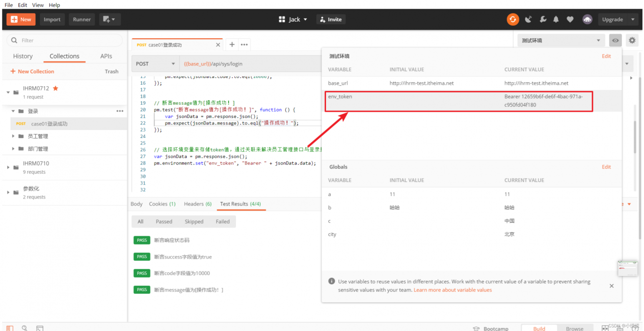The height and width of the screenshot is (331, 644).
Task: Click the Filter search field
Action: click(x=64, y=40)
